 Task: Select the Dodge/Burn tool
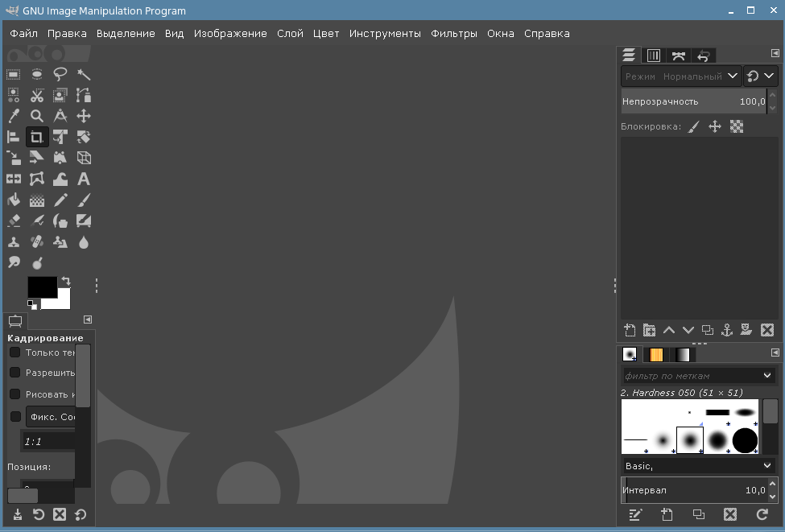(x=37, y=262)
